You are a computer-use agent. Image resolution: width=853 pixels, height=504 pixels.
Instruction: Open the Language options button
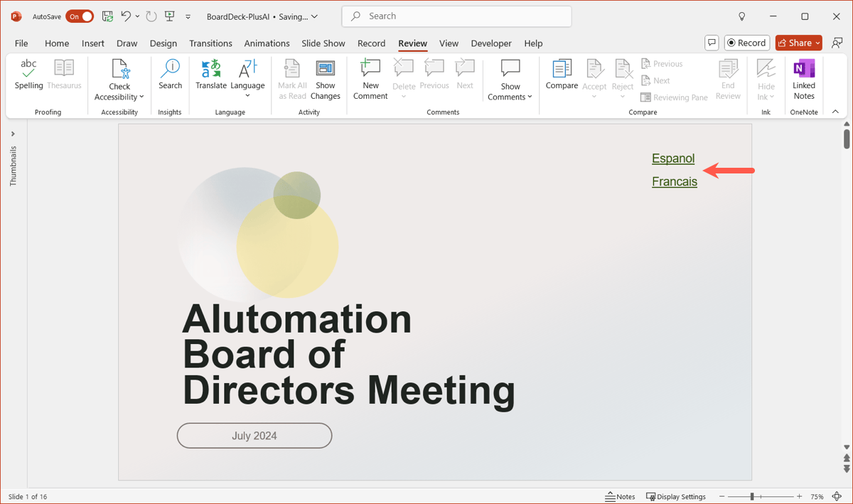[x=247, y=78]
